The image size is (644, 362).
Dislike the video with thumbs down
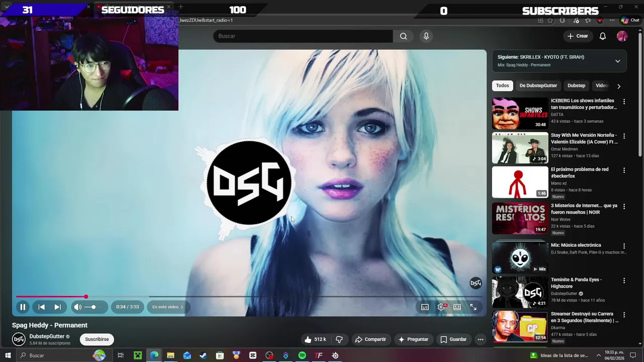(339, 339)
